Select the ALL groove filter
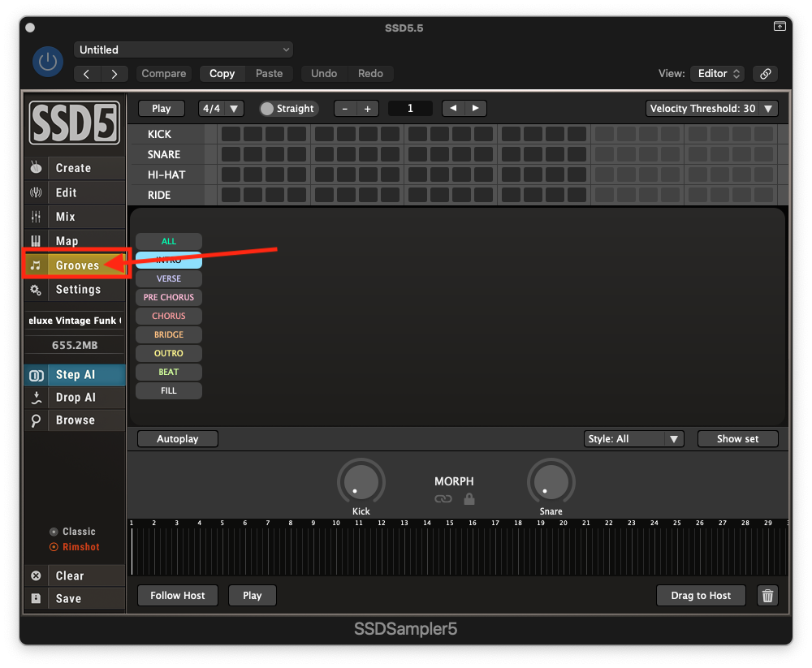This screenshot has width=812, height=668. point(169,241)
